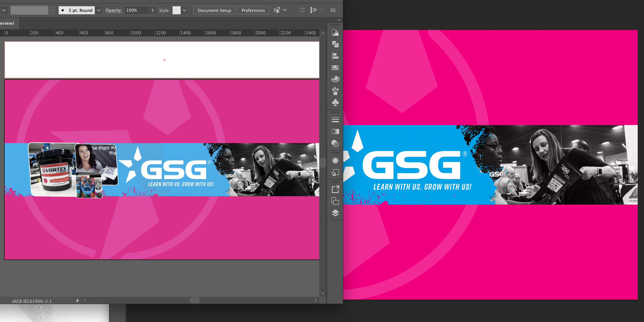Open the Symbols panel
The width and height of the screenshot is (644, 322).
pyautogui.click(x=335, y=103)
